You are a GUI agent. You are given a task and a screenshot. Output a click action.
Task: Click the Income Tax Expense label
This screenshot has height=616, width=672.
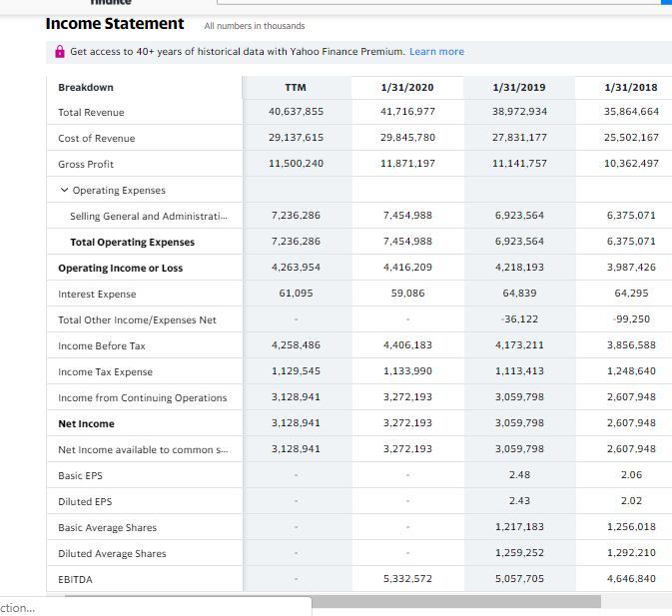pyautogui.click(x=106, y=371)
